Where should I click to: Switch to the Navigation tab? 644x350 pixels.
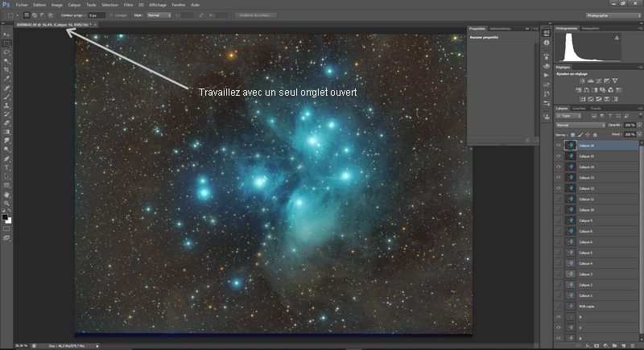pos(590,28)
